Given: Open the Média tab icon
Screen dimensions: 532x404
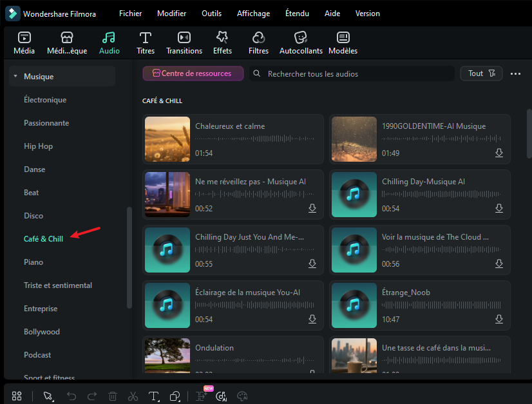Looking at the screenshot, I should tap(24, 38).
